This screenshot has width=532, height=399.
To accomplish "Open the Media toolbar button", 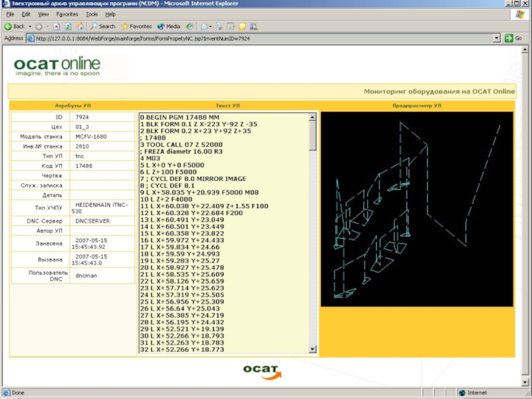I will point(169,27).
